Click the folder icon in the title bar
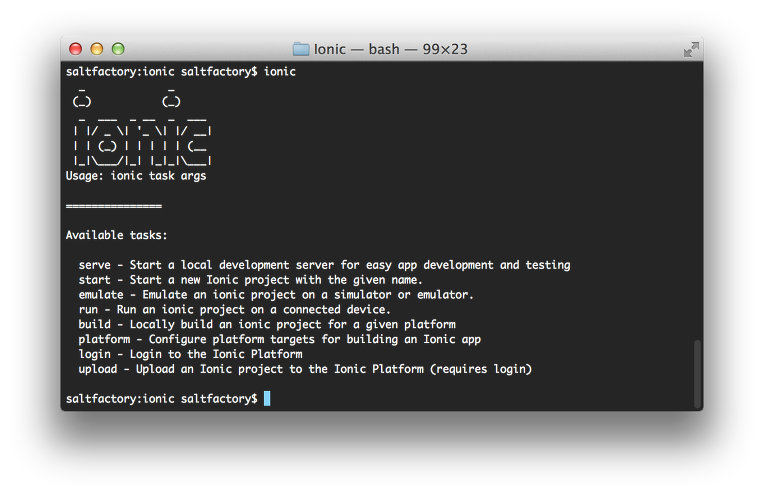764x495 pixels. 300,49
